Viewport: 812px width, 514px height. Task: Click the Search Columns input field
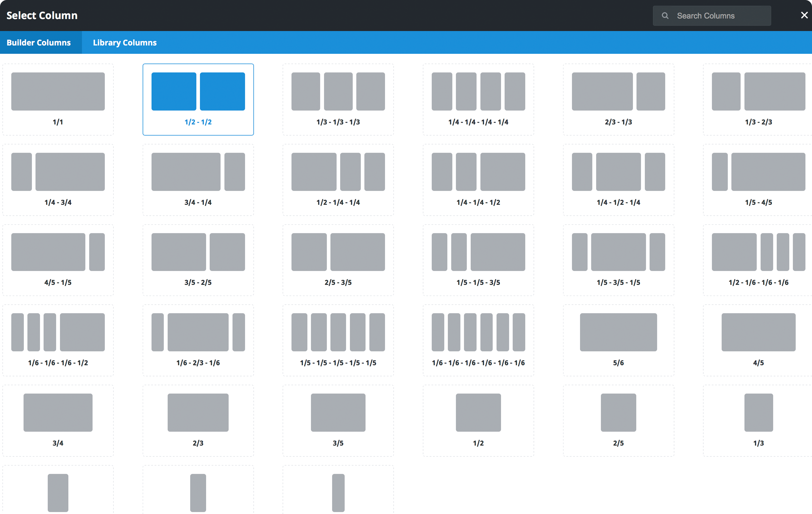[718, 16]
